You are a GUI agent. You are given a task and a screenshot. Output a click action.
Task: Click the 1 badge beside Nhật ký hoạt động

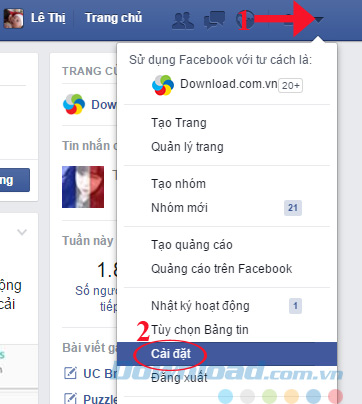tap(295, 306)
